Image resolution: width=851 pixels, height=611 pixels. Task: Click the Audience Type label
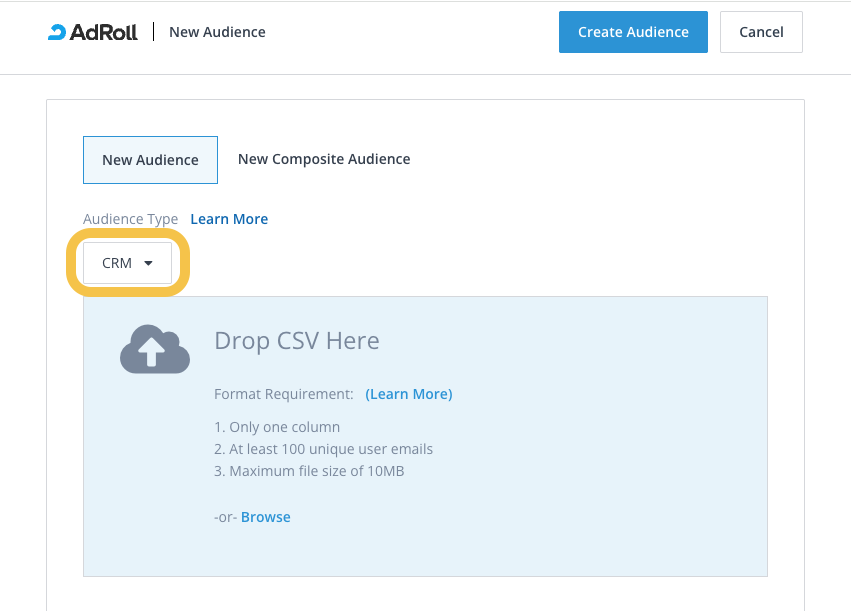(x=130, y=219)
